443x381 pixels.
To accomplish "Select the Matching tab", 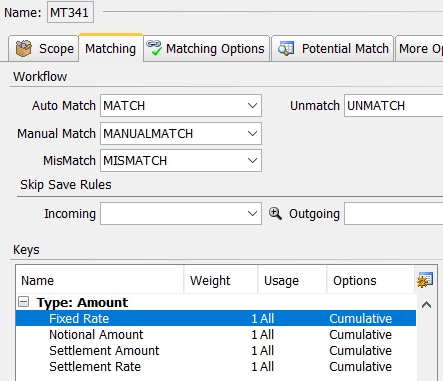I will coord(111,49).
